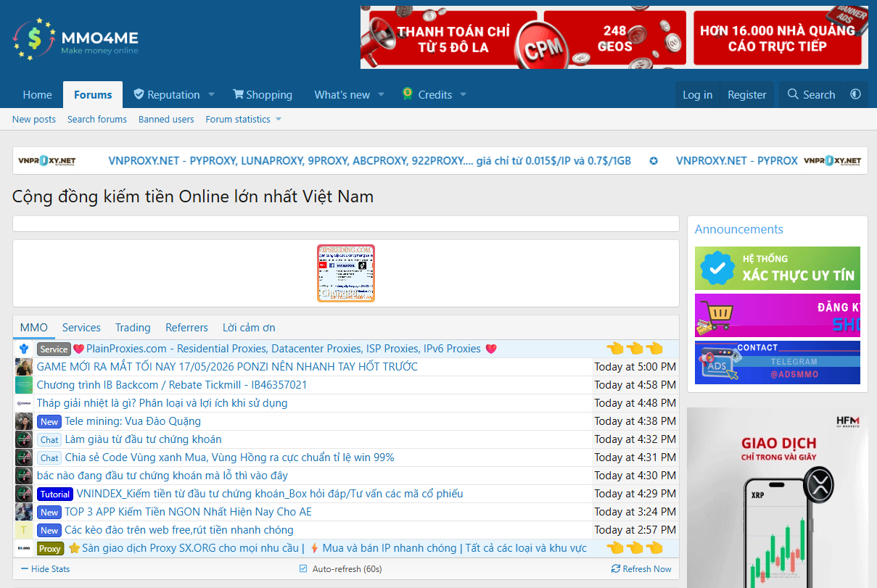Open bác nào đang đầu tư thread
This screenshot has height=588, width=877.
coord(162,476)
